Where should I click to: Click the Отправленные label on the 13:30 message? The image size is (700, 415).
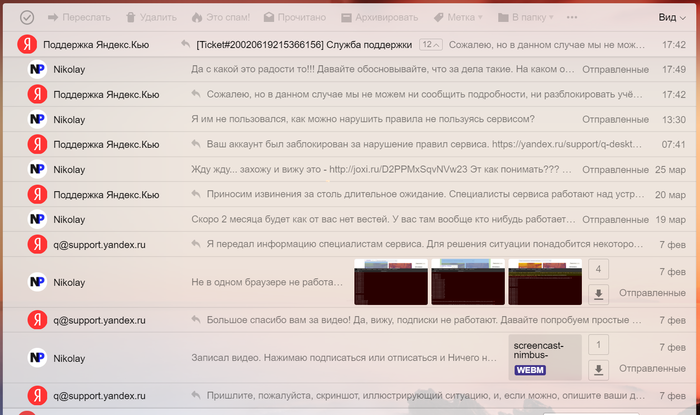click(615, 120)
